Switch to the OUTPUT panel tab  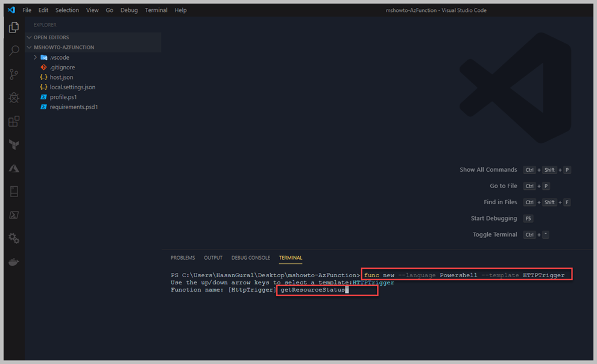(213, 258)
